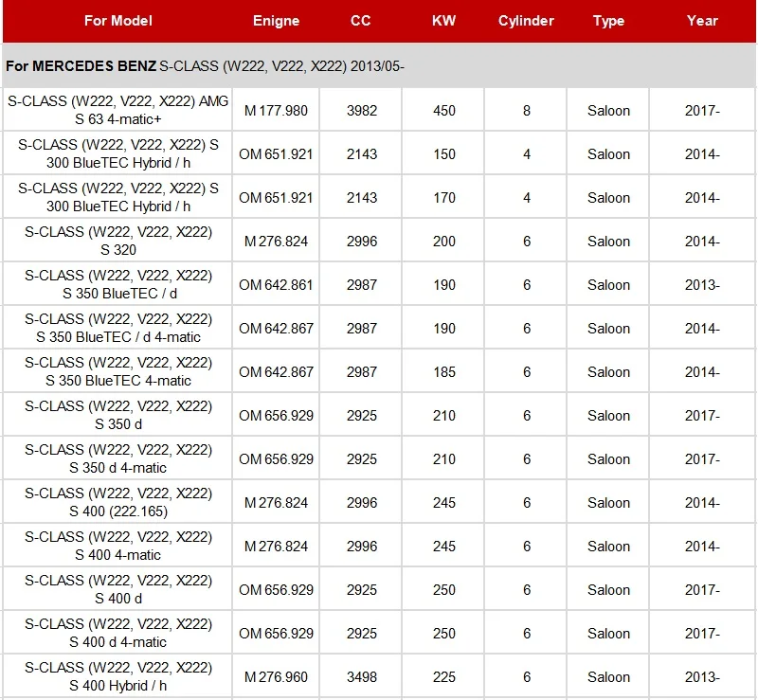Select the 'S 350 BlueTEC / d 4-matic' model cell
Image resolution: width=758 pixels, height=700 pixels.
tap(117, 328)
